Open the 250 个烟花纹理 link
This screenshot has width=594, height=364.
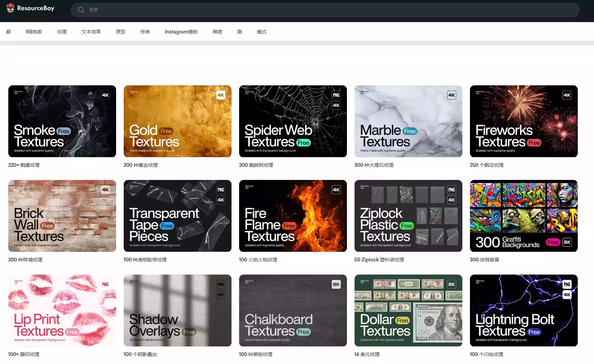click(487, 165)
